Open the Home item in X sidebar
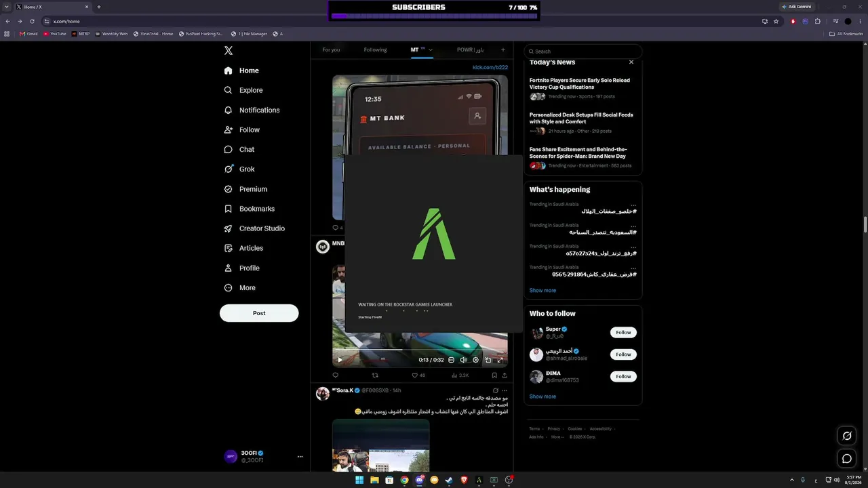This screenshot has height=488, width=868. [241, 70]
